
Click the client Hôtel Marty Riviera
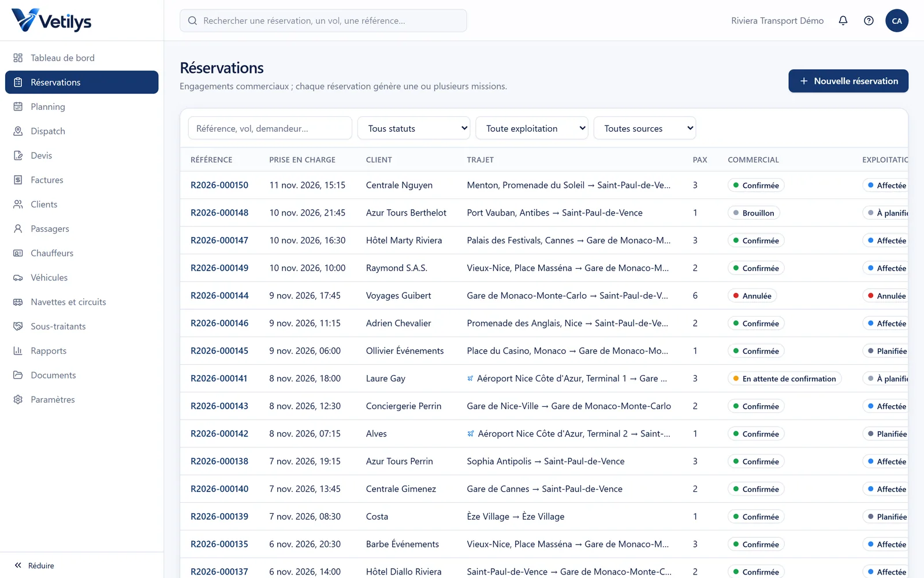404,240
